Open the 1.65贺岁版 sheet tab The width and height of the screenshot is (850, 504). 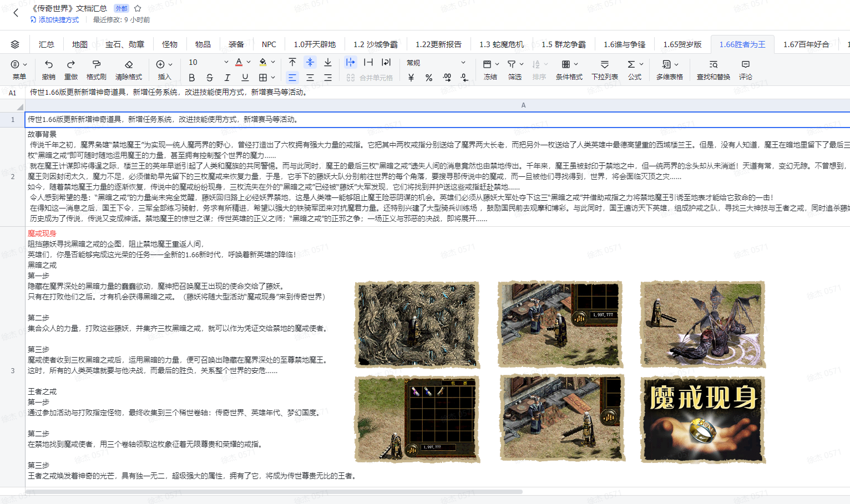pos(682,44)
